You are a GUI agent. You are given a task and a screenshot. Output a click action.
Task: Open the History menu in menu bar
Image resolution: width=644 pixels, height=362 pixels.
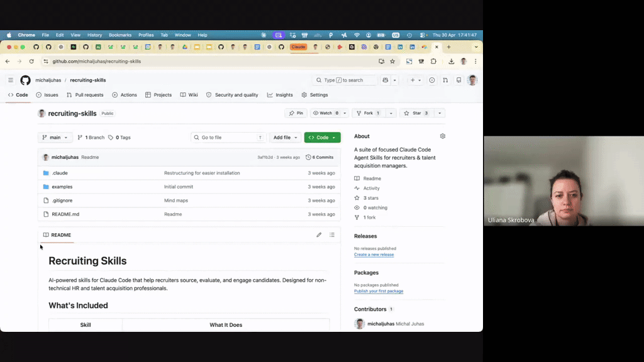tap(94, 35)
